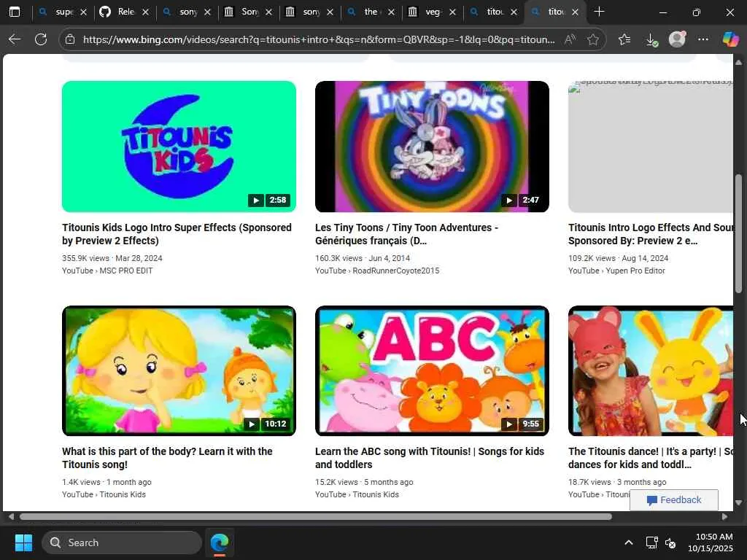Click the scroll right arrow
The image size is (747, 560).
pyautogui.click(x=724, y=517)
